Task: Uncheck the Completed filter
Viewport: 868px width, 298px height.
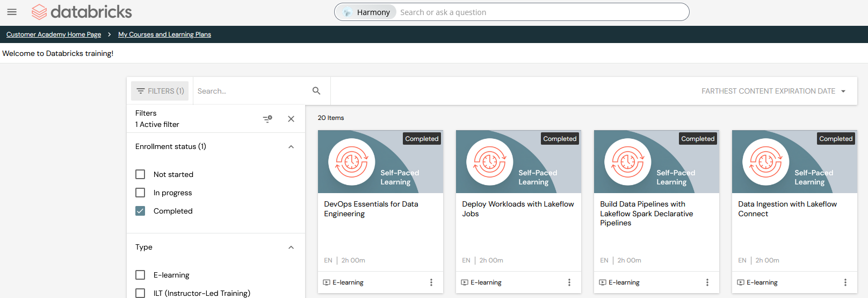Action: (x=140, y=211)
